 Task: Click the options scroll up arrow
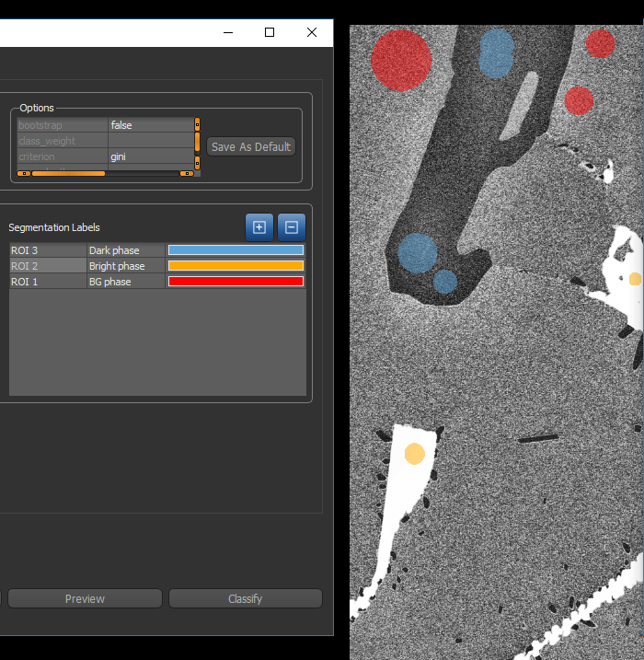tap(197, 122)
